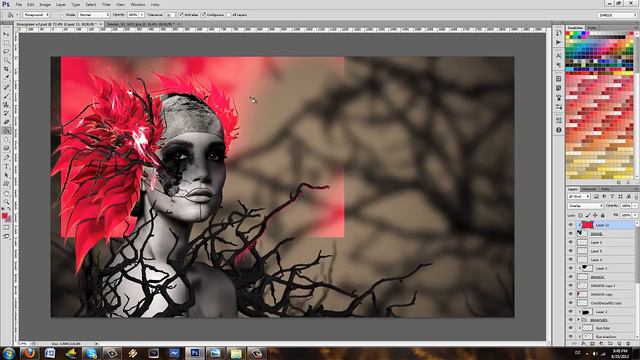Toggle Quick Mask mode
The height and width of the screenshot is (360, 640).
tap(6, 227)
